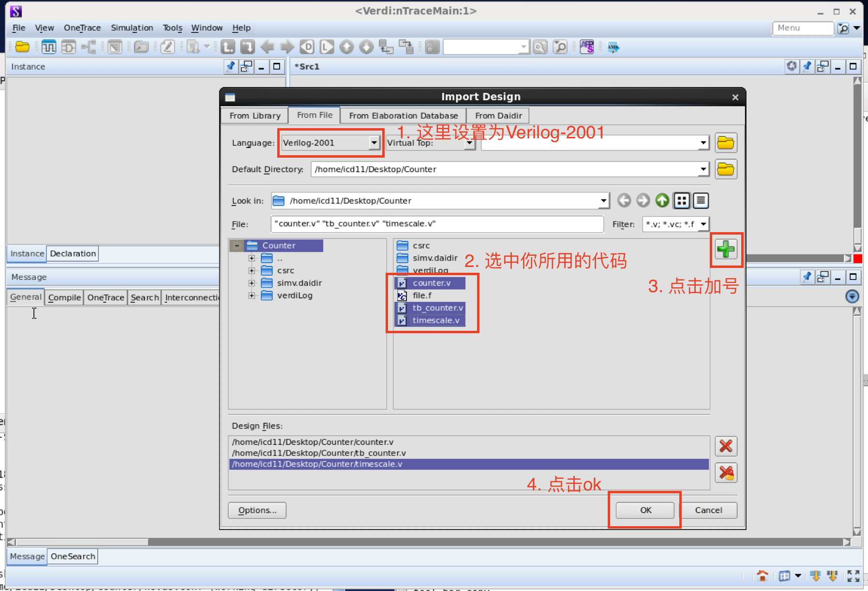868x591 pixels.
Task: Click the home icon in bottom-right status bar
Action: coord(763,576)
